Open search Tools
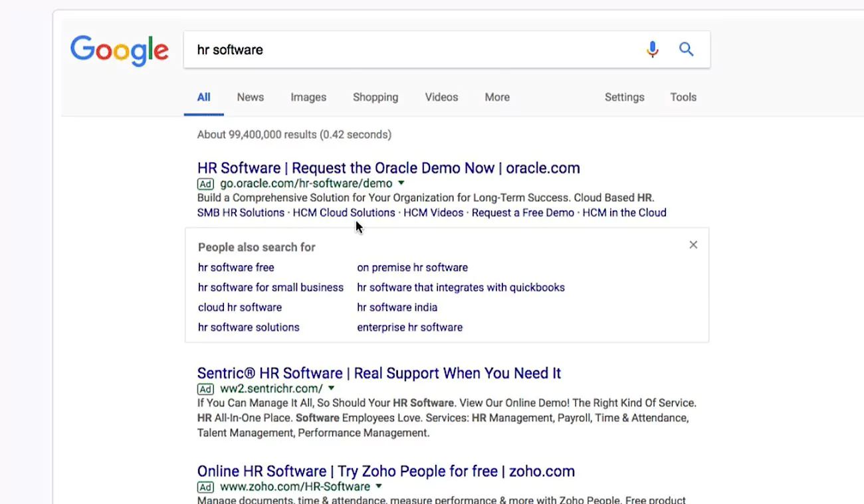This screenshot has width=864, height=504. point(683,97)
